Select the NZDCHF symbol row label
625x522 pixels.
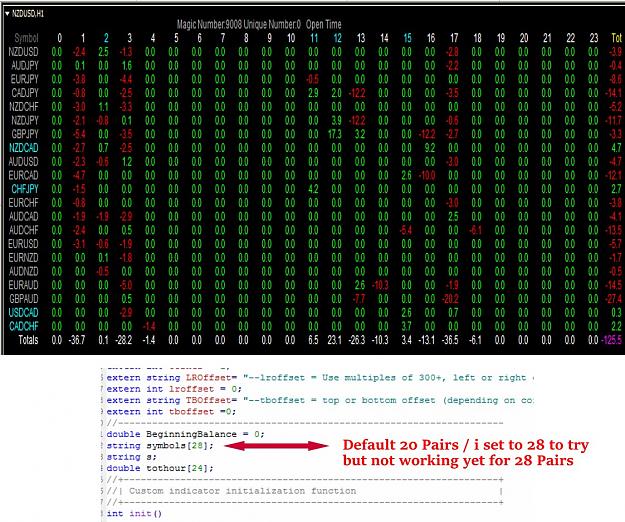point(24,106)
